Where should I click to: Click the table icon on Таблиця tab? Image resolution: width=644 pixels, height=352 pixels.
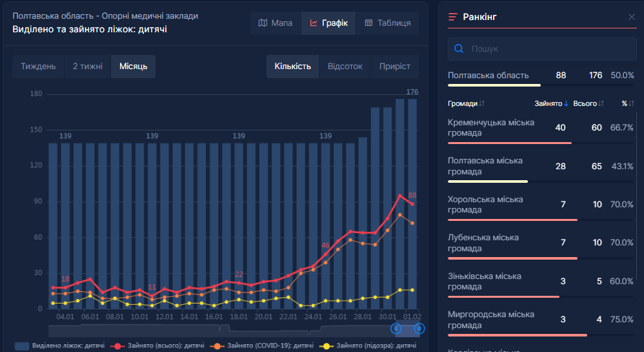[x=369, y=23]
